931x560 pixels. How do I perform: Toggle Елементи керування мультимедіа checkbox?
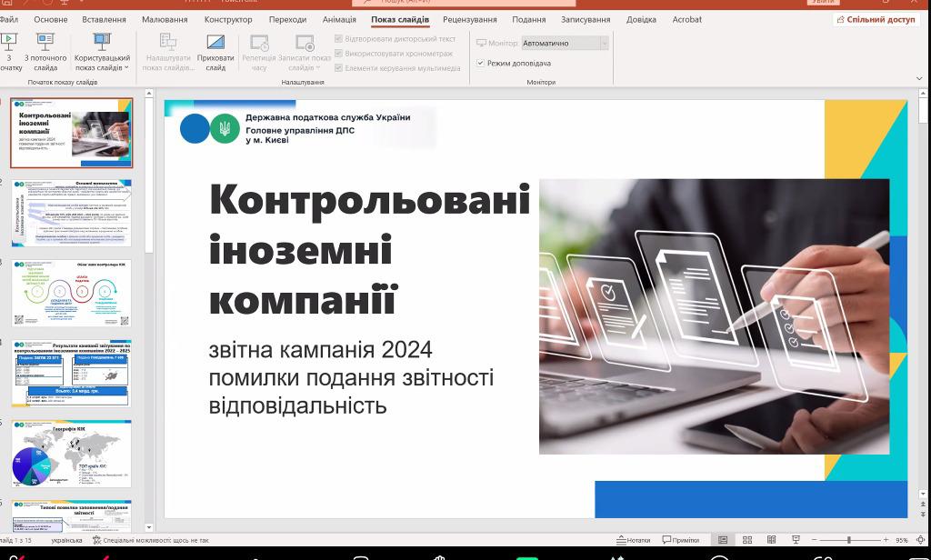[x=339, y=68]
